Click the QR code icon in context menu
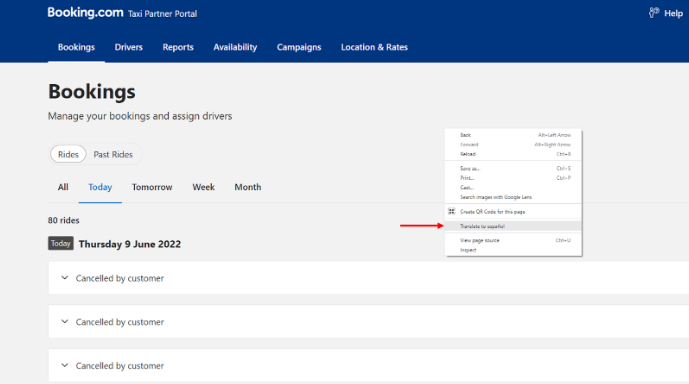Screen dimensions: 689x384 (x=451, y=211)
